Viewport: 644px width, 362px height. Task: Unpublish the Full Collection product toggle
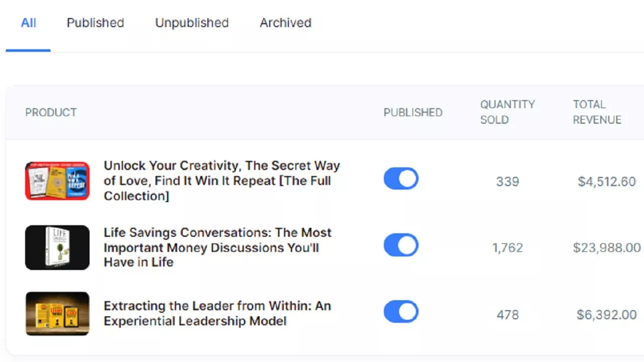pyautogui.click(x=401, y=178)
